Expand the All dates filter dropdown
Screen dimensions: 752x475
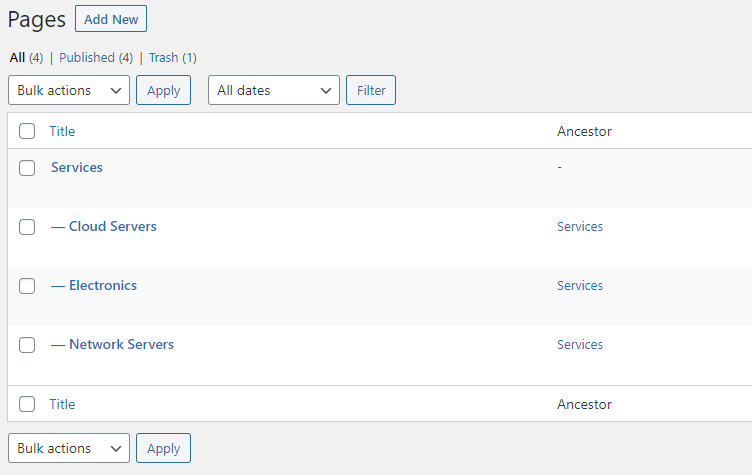click(274, 90)
